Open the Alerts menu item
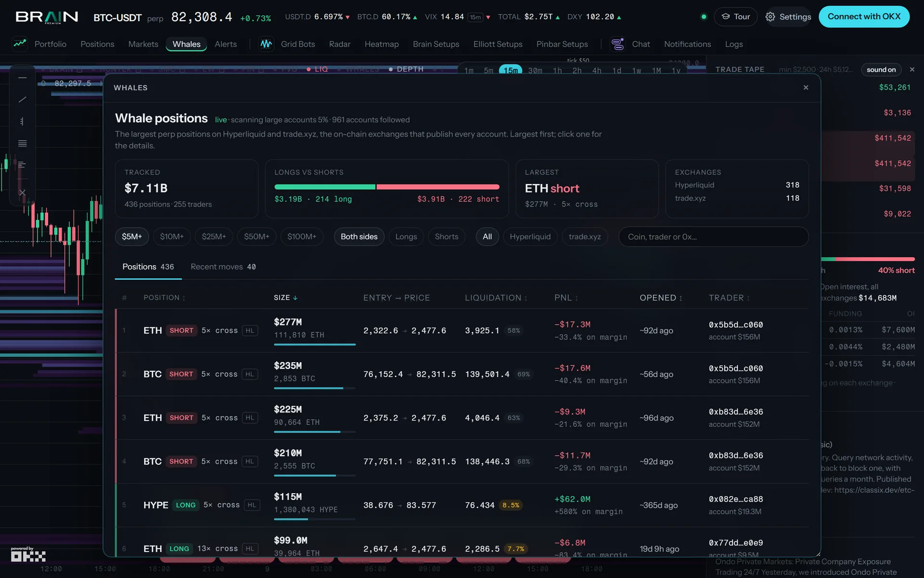The image size is (924, 578). coord(226,44)
